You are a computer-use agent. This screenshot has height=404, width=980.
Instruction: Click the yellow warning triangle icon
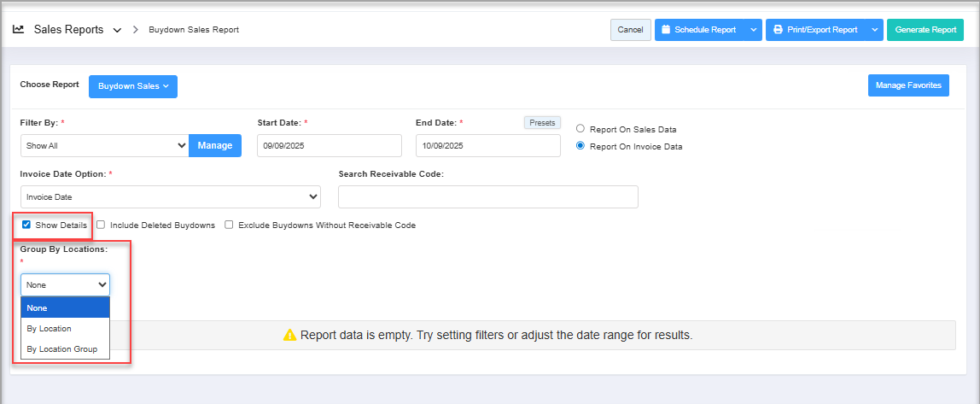coord(289,336)
